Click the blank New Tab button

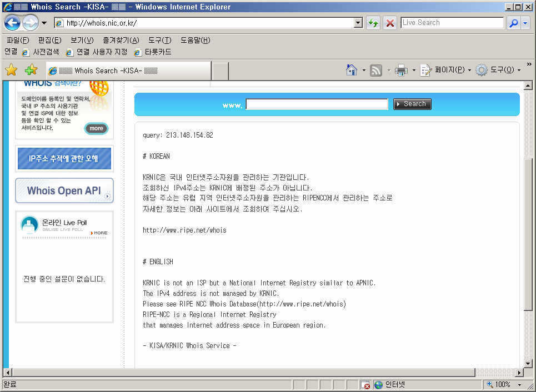click(221, 71)
